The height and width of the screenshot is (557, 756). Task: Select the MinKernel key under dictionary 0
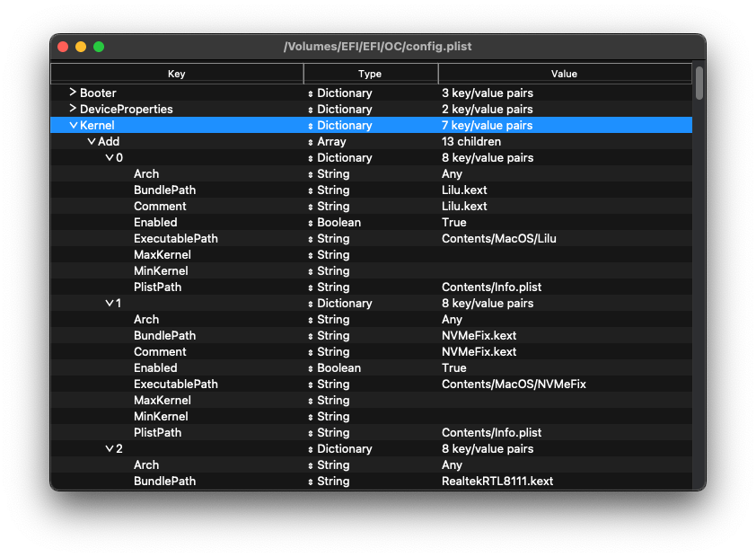[161, 271]
